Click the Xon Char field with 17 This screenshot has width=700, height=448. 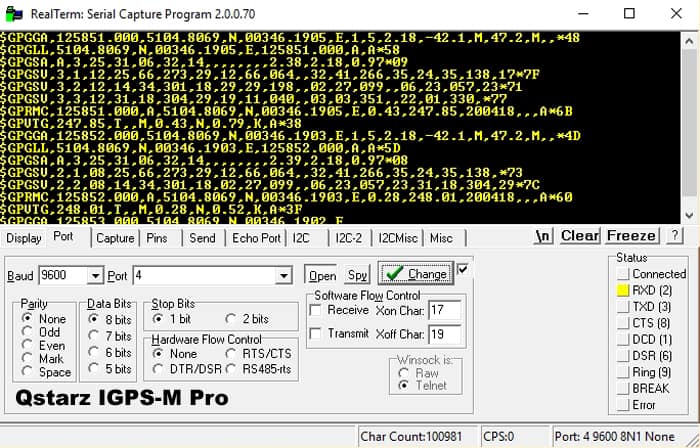(x=444, y=310)
